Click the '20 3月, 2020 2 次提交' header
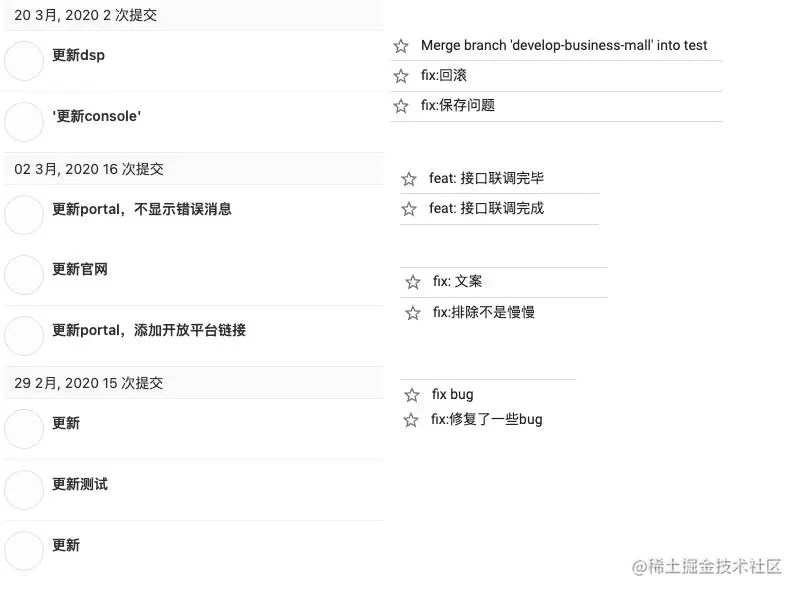 pos(85,15)
